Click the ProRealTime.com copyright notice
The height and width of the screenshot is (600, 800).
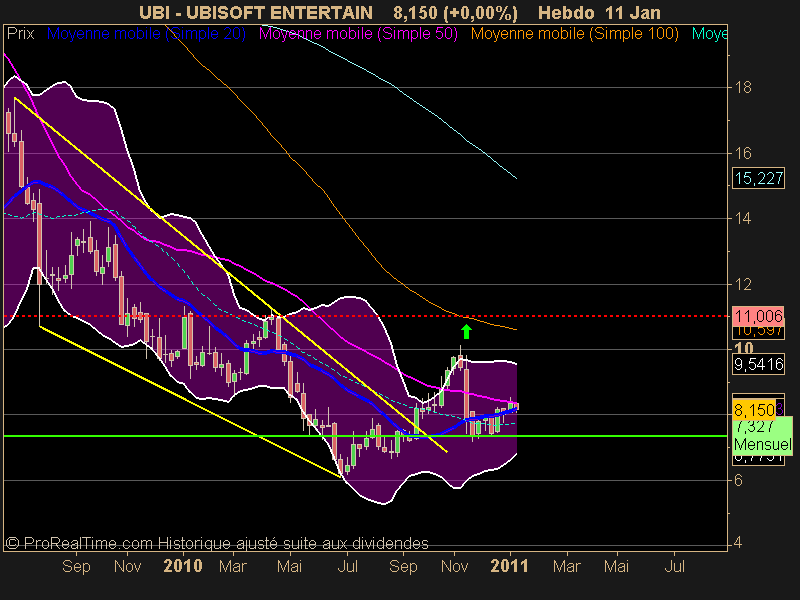217,543
